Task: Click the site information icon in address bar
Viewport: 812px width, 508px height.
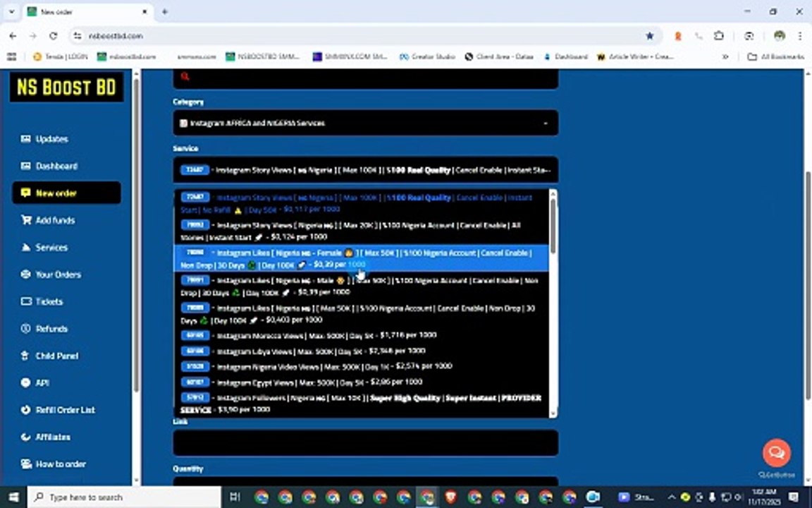Action: pyautogui.click(x=78, y=36)
